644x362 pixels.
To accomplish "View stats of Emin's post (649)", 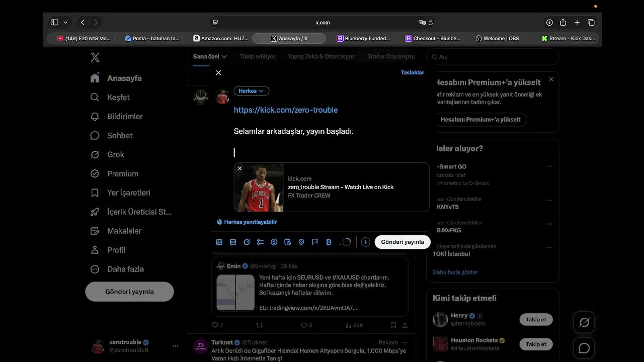I will click(354, 325).
